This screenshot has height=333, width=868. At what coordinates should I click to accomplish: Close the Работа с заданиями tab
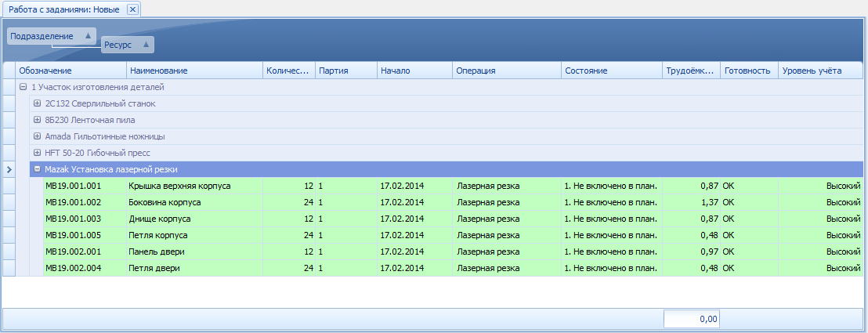[x=132, y=9]
